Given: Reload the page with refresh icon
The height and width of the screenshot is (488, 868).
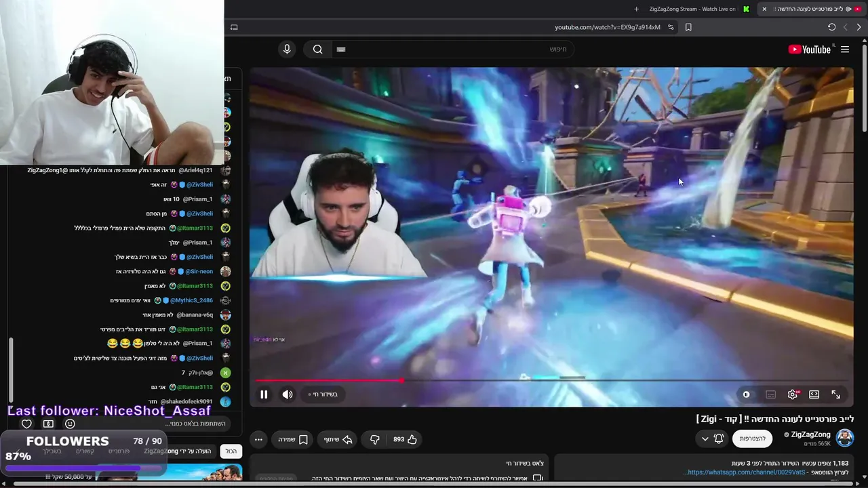Looking at the screenshot, I should pos(832,27).
